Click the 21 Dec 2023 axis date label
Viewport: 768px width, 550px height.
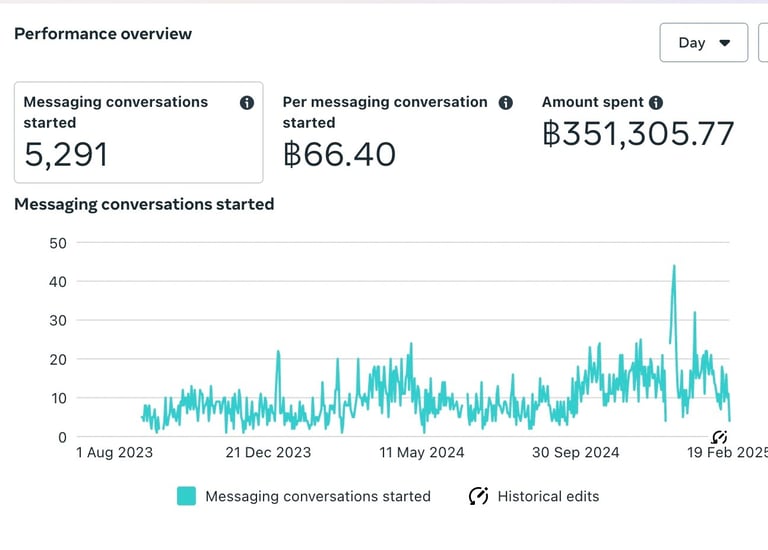268,452
